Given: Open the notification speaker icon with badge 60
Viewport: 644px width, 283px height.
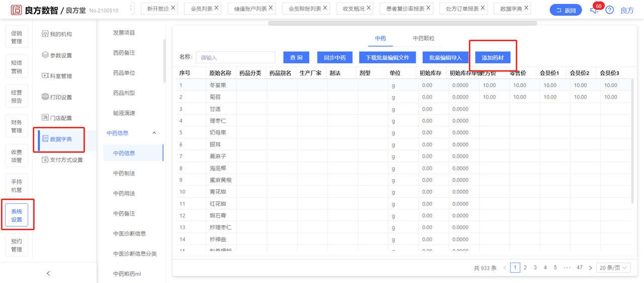Looking at the screenshot, I should point(594,10).
